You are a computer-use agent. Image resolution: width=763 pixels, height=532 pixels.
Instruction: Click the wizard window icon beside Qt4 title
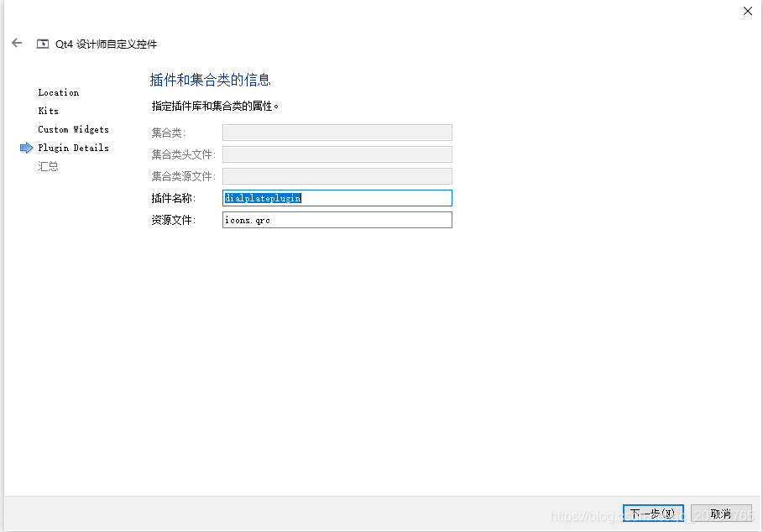click(43, 44)
